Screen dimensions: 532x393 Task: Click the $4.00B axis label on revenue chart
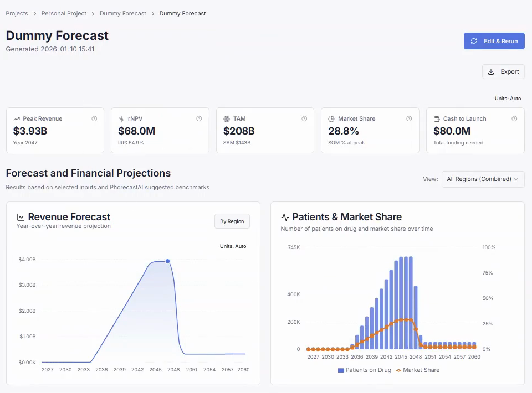[x=27, y=260]
